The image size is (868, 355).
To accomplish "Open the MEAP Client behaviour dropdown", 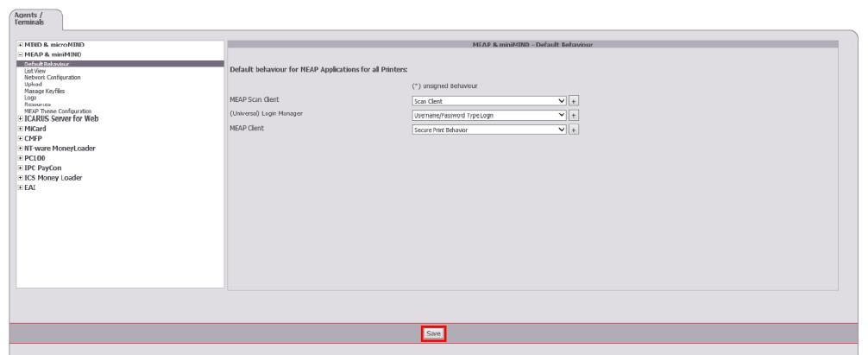I will coord(489,130).
